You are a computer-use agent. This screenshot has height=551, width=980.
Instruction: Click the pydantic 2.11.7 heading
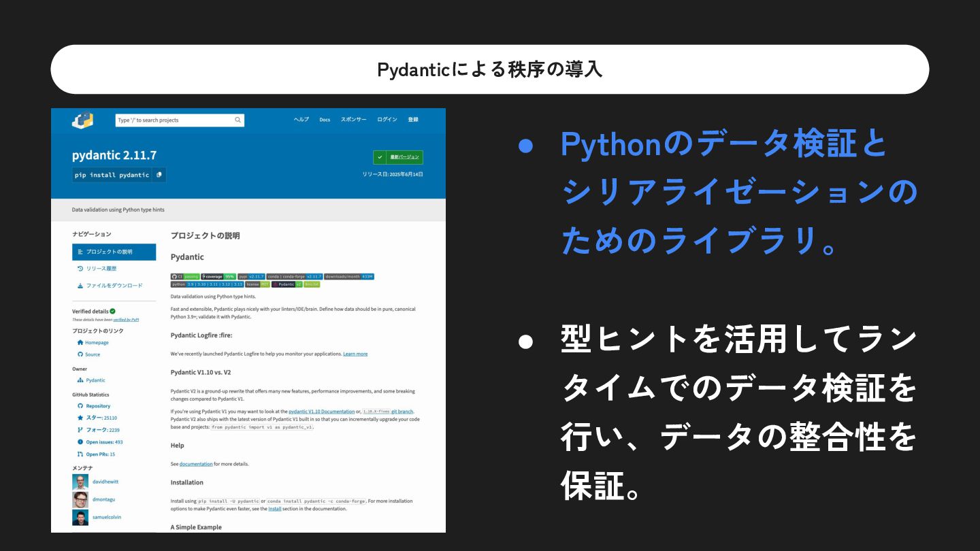(114, 155)
